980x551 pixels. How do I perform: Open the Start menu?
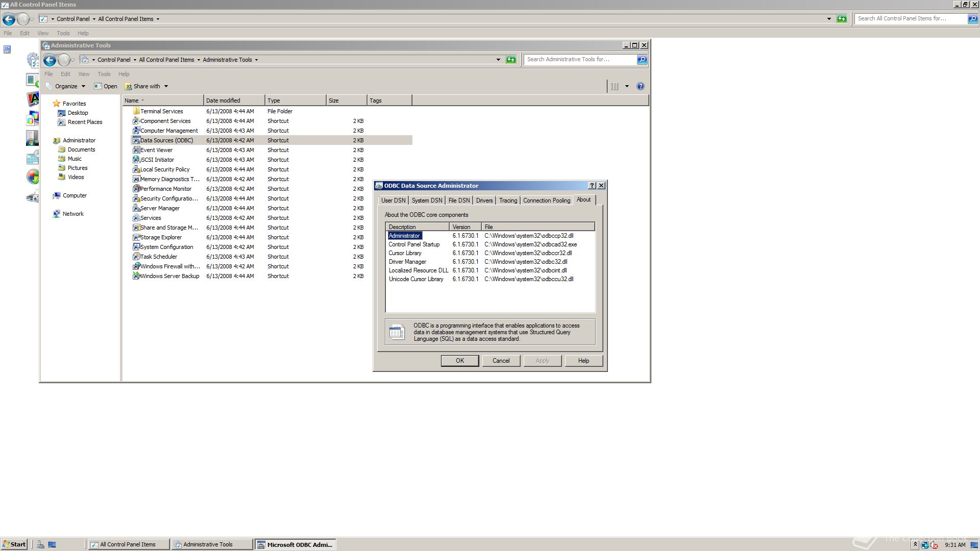(14, 544)
